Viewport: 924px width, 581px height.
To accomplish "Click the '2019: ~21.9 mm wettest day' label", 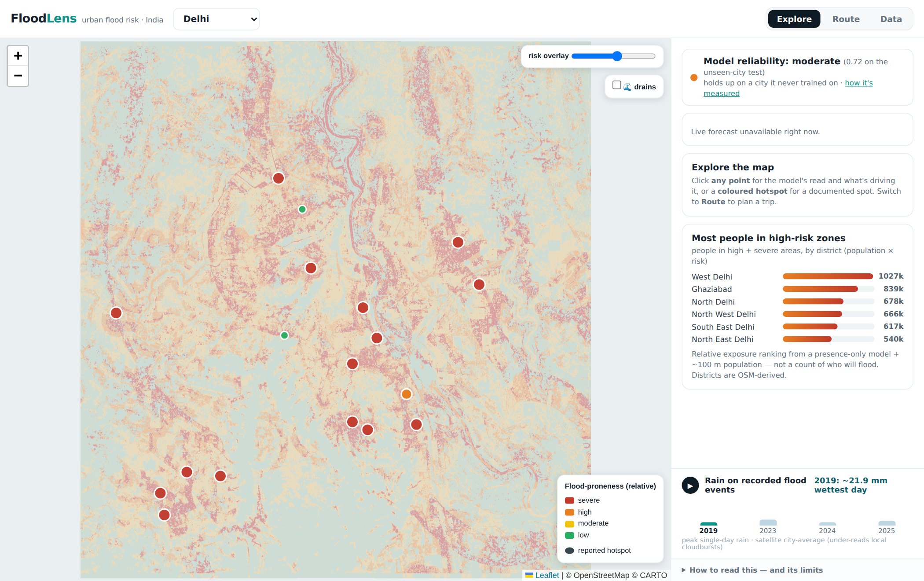I will (x=851, y=485).
